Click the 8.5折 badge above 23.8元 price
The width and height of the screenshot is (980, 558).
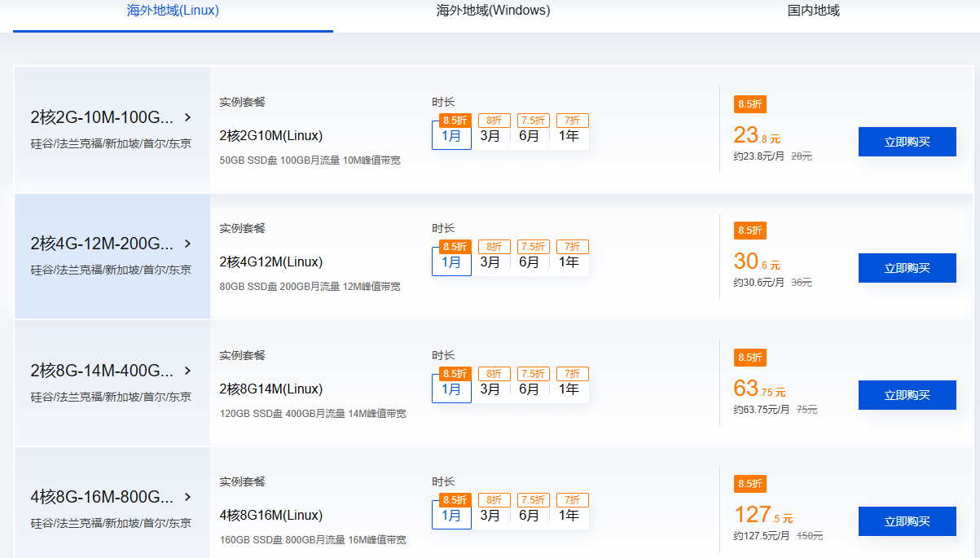(x=749, y=104)
